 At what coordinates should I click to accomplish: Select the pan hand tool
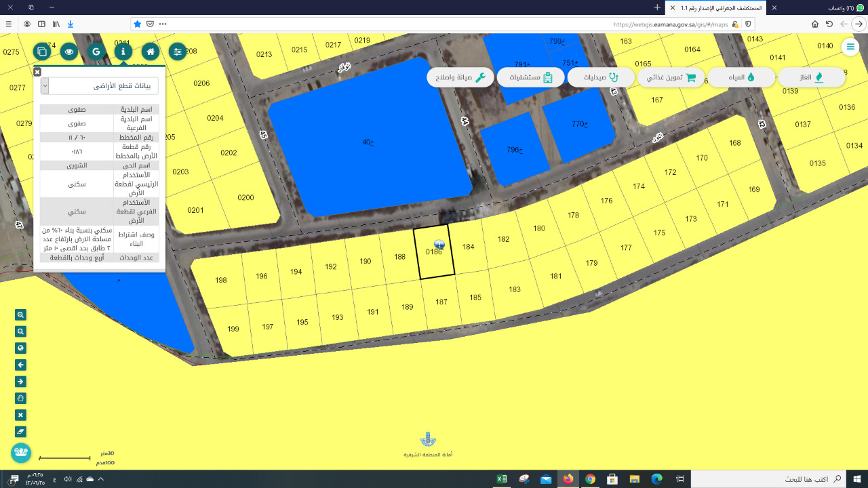[21, 398]
